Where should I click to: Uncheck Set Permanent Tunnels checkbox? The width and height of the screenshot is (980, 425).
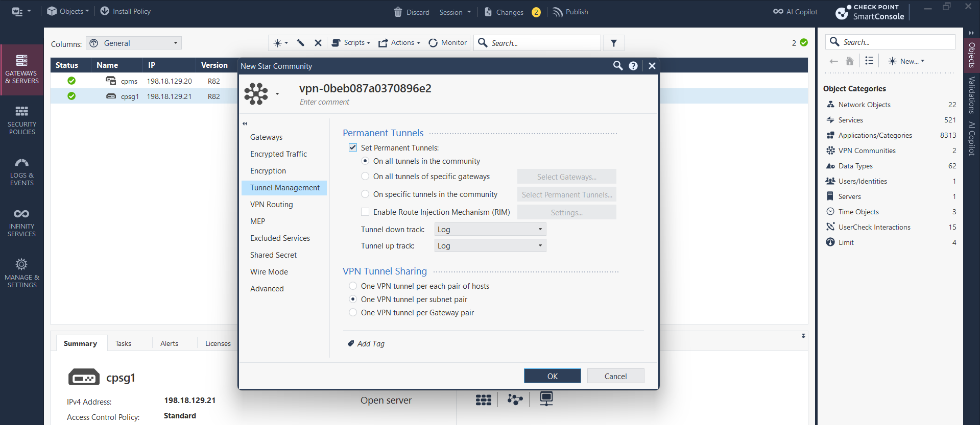point(353,147)
